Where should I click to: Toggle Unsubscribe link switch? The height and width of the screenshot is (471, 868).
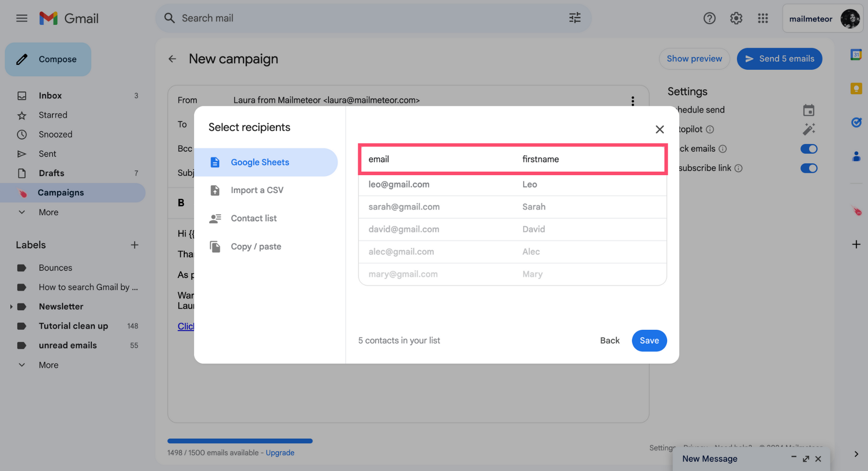coord(809,168)
